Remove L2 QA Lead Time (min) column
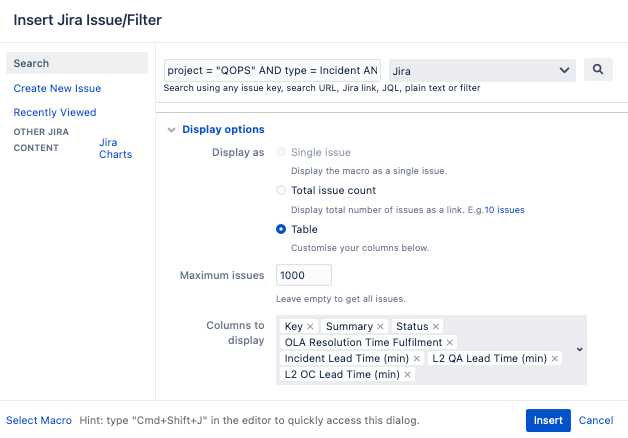This screenshot has width=628, height=438. coord(554,359)
